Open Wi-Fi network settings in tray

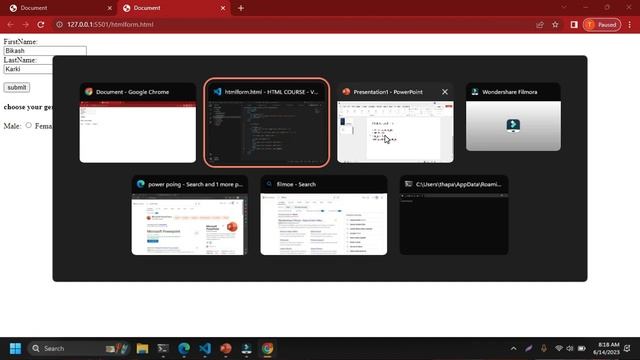tap(559, 348)
